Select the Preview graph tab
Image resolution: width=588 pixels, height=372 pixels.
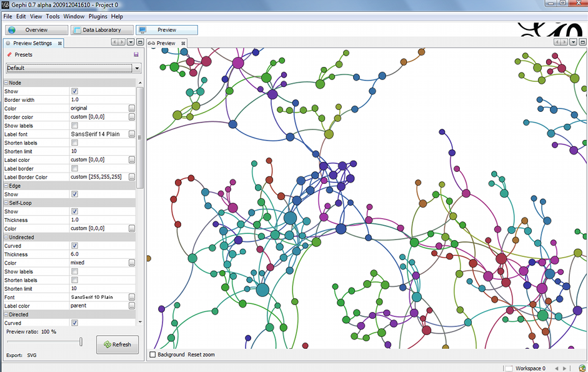[166, 43]
